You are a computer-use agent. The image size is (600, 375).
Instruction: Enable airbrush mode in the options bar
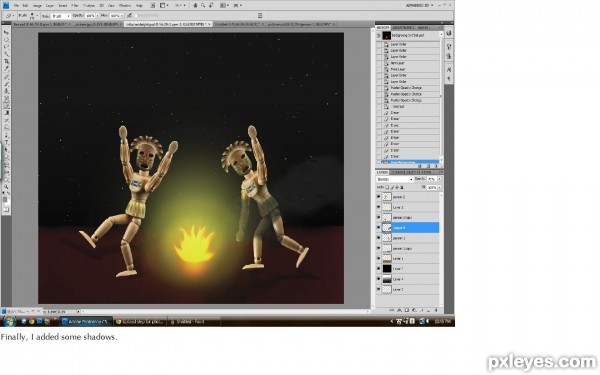130,16
